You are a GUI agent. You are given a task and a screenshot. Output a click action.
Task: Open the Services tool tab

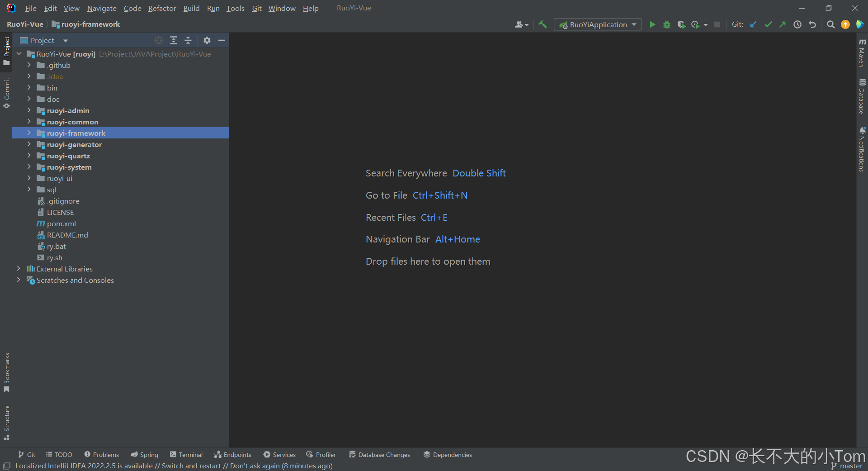[x=279, y=455]
